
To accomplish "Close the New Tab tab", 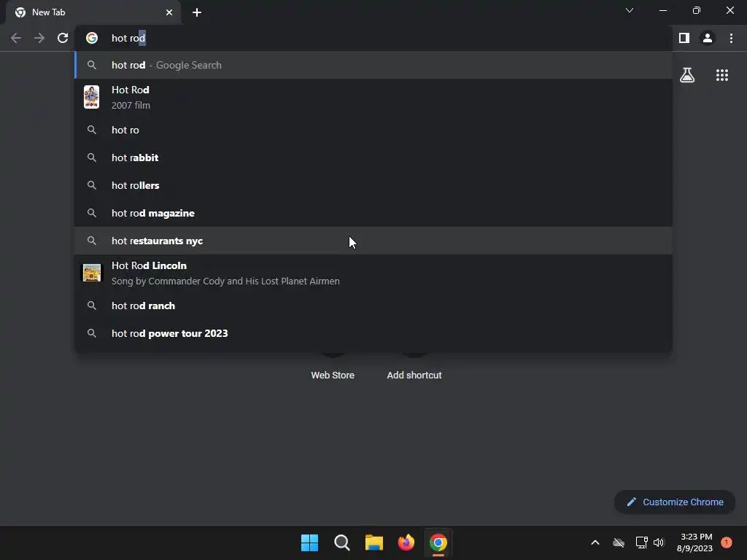I will [169, 12].
